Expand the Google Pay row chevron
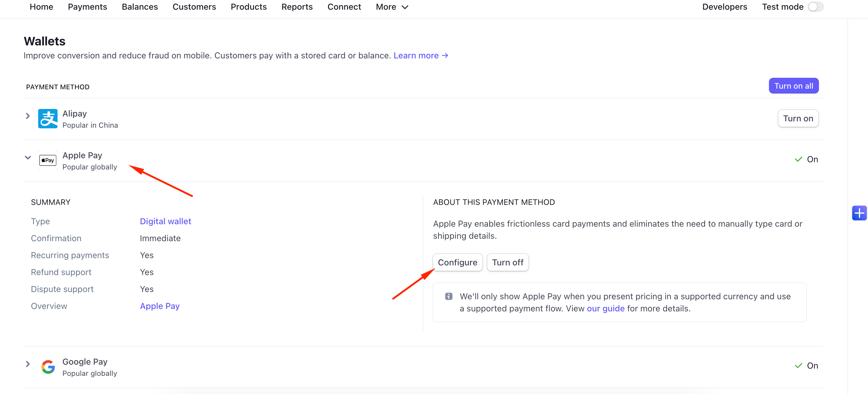The width and height of the screenshot is (868, 394). tap(28, 364)
